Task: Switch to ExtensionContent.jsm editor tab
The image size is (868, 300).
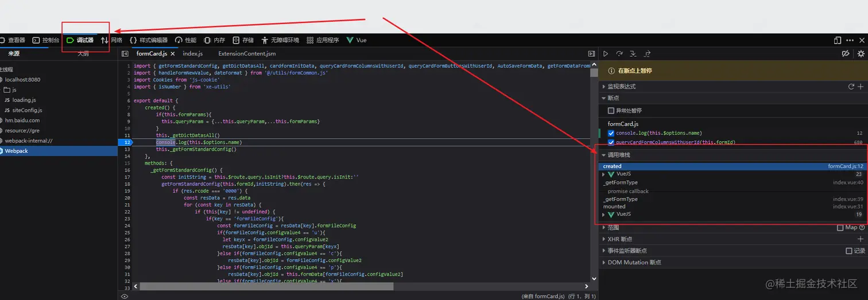Action: tap(247, 53)
